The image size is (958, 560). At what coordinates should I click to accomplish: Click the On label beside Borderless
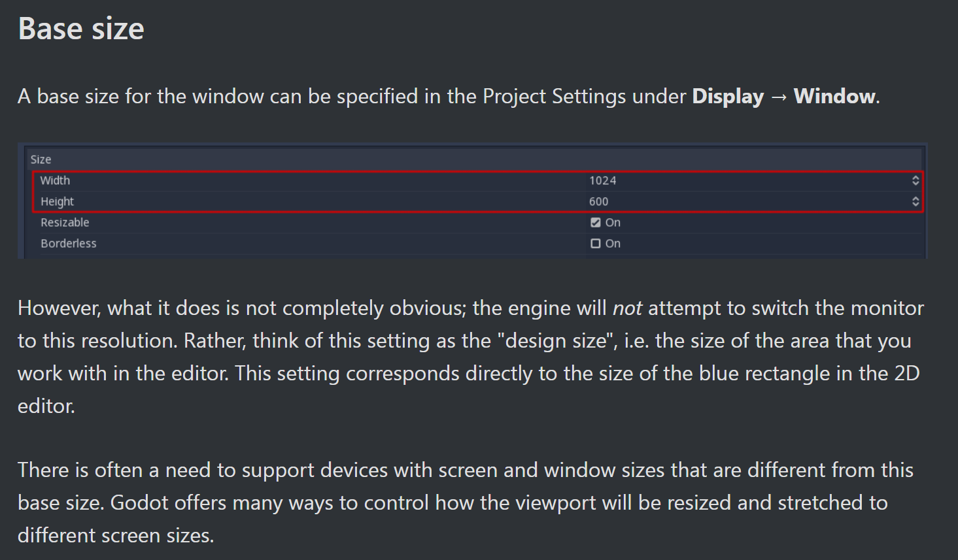tap(613, 243)
